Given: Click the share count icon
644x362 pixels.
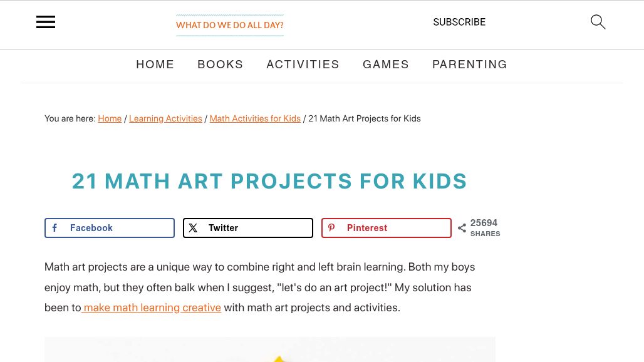Looking at the screenshot, I should [462, 228].
